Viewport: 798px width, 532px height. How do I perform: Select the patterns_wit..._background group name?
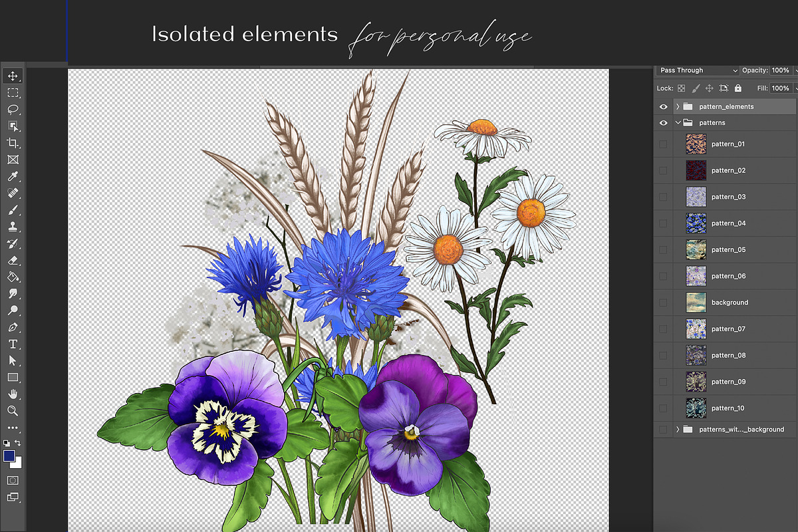741,430
